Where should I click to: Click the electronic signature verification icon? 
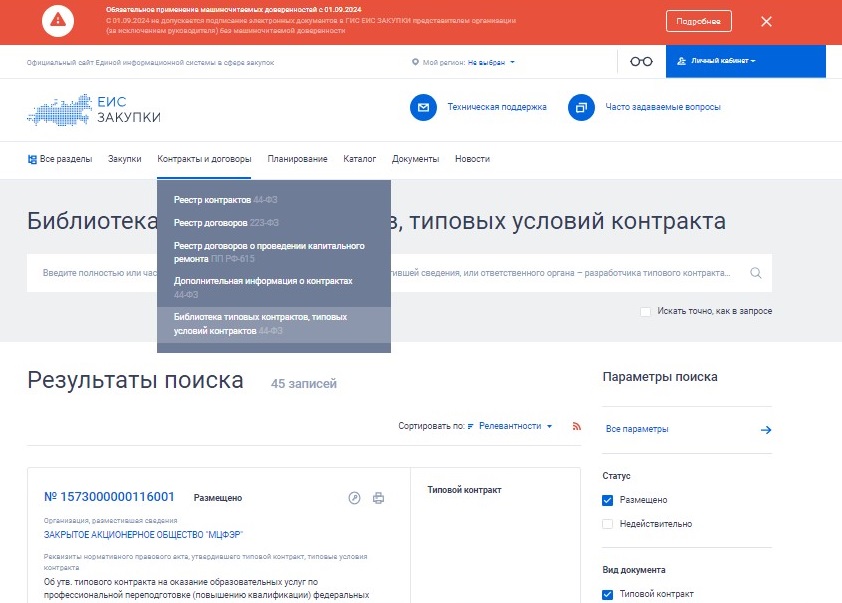[353, 497]
